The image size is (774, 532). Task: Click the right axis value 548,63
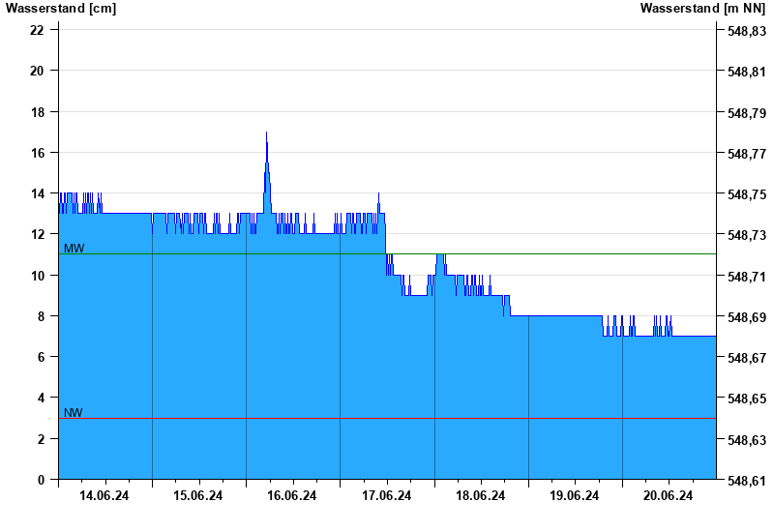click(x=747, y=440)
